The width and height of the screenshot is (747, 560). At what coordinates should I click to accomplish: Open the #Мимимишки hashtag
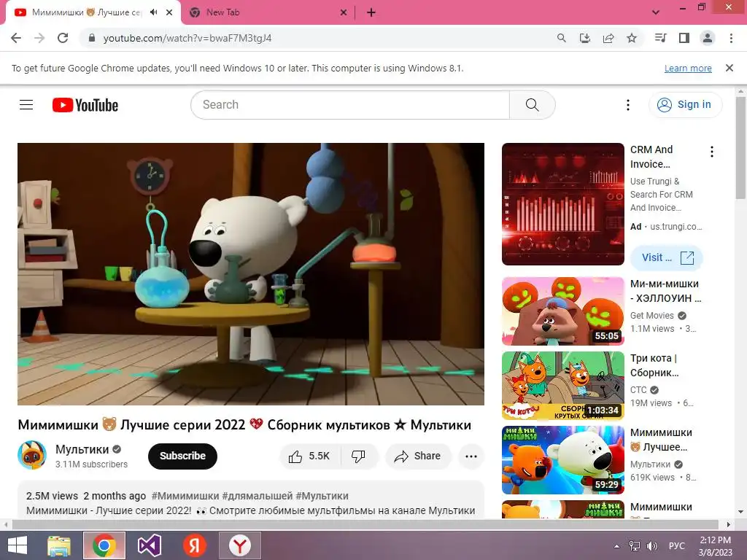coord(185,496)
